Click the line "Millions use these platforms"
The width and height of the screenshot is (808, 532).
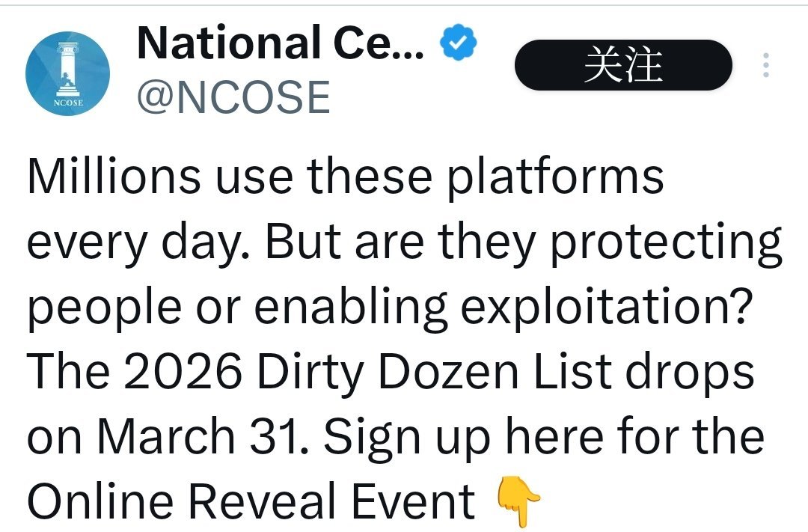pos(346,178)
